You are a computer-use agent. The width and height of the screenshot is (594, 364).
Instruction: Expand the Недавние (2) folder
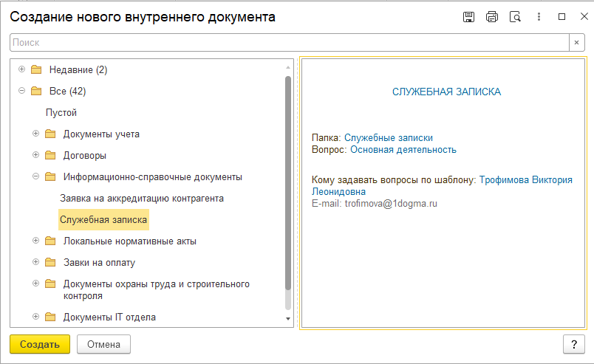(21, 70)
